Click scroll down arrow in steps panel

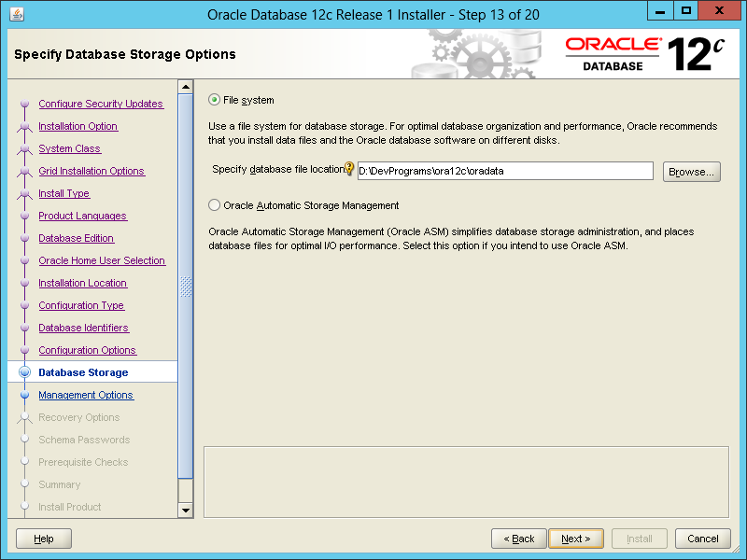186,511
